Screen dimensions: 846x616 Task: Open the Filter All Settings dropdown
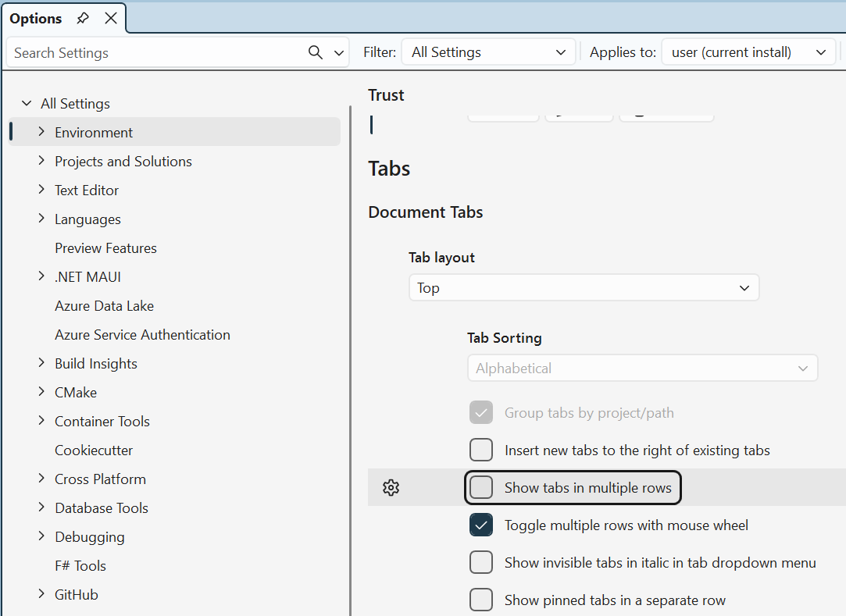pos(488,52)
